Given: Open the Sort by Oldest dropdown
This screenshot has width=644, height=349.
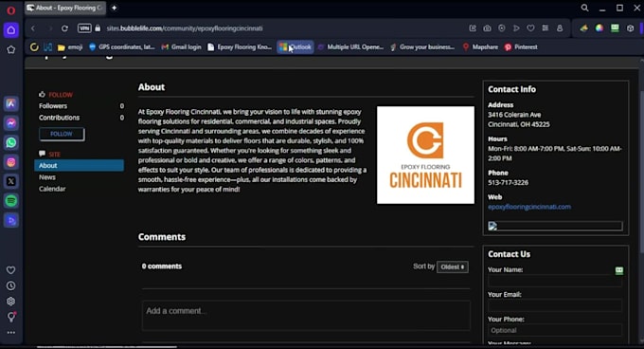Looking at the screenshot, I should tap(452, 266).
